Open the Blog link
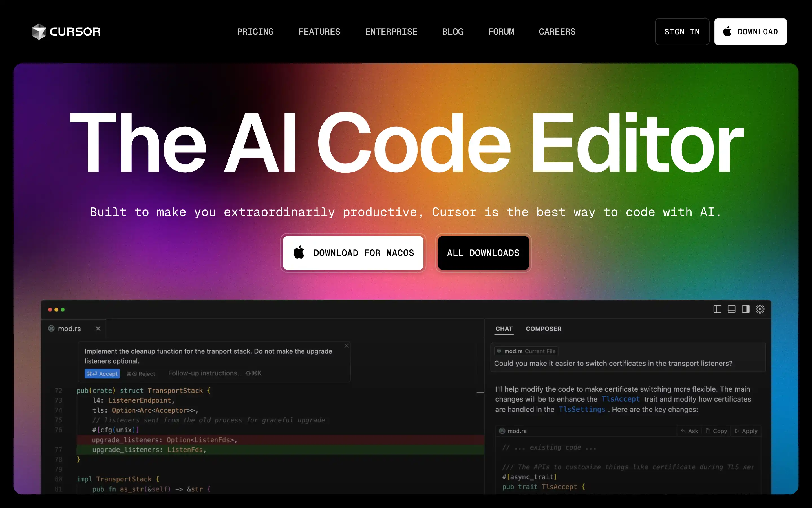Viewport: 812px width, 508px height. point(453,32)
